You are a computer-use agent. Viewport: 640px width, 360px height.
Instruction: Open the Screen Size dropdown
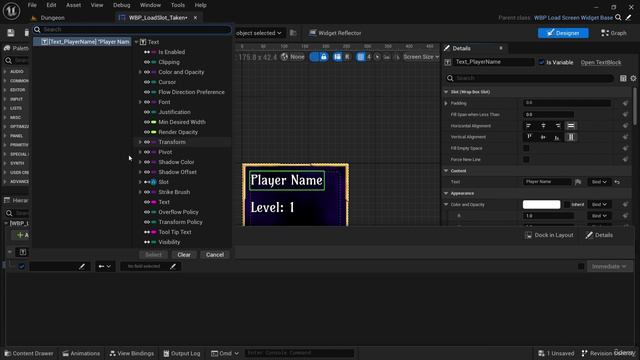coord(421,57)
